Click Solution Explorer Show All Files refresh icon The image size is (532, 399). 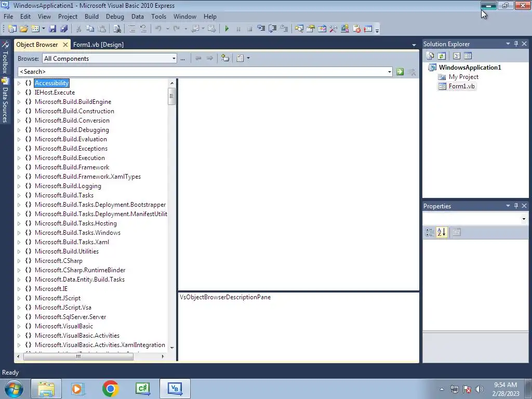click(442, 56)
